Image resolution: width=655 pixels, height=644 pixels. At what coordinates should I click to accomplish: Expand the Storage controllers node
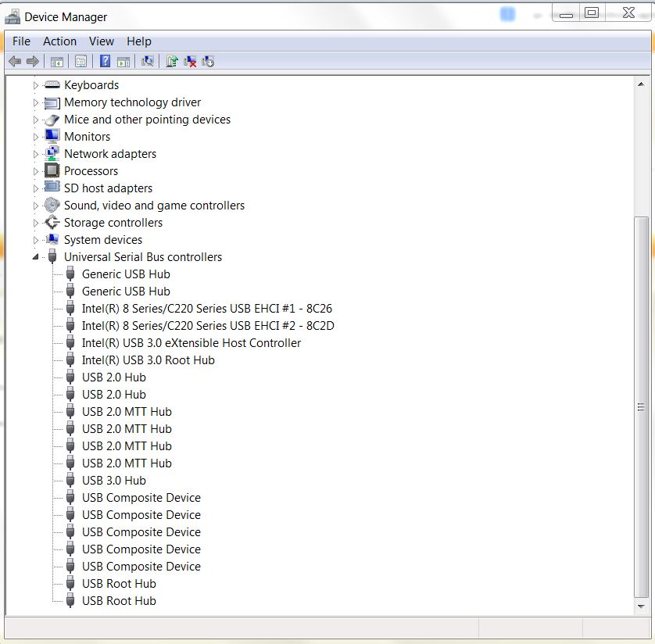35,223
